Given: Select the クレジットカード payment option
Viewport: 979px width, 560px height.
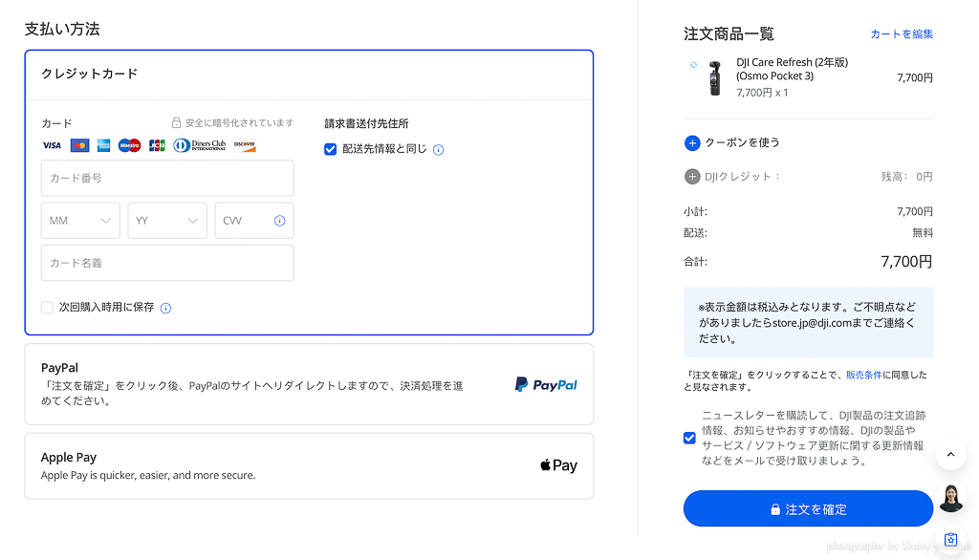Looking at the screenshot, I should pos(309,74).
